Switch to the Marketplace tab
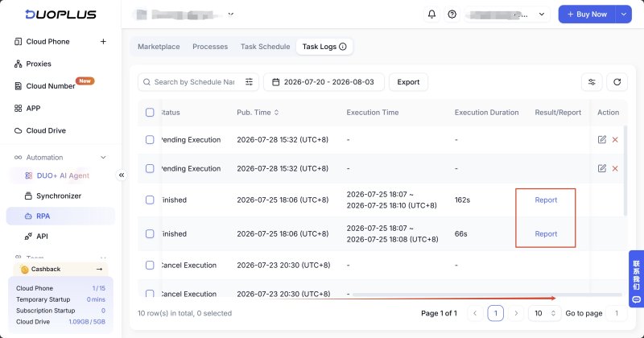Viewport: 644px width, 338px height. [x=159, y=47]
